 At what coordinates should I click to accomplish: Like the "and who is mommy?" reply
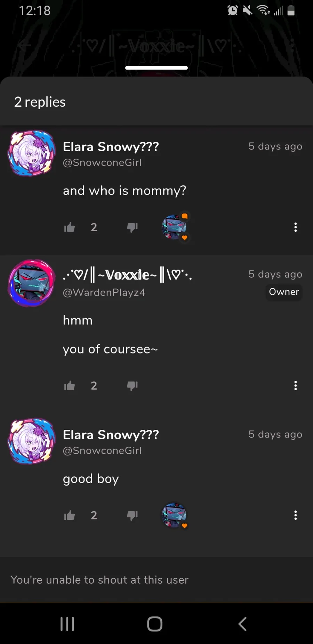pyautogui.click(x=70, y=227)
